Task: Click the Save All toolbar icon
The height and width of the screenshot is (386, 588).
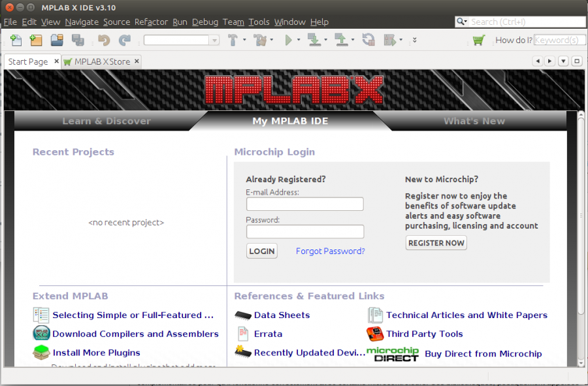Action: [78, 40]
